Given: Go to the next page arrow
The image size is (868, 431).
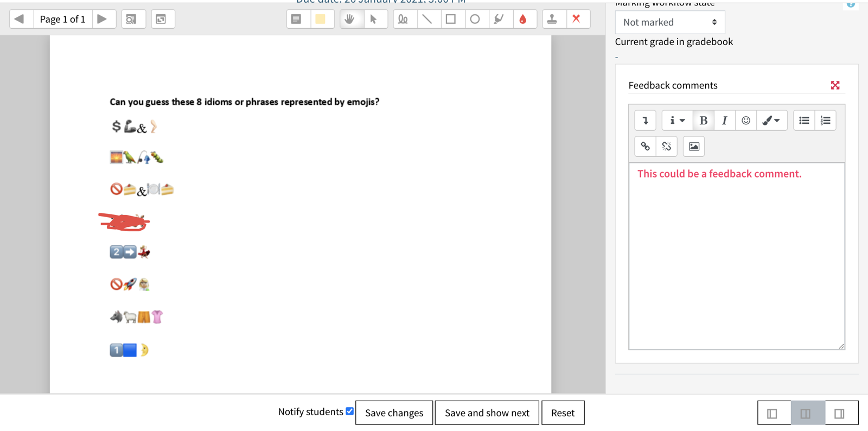Looking at the screenshot, I should tap(103, 19).
